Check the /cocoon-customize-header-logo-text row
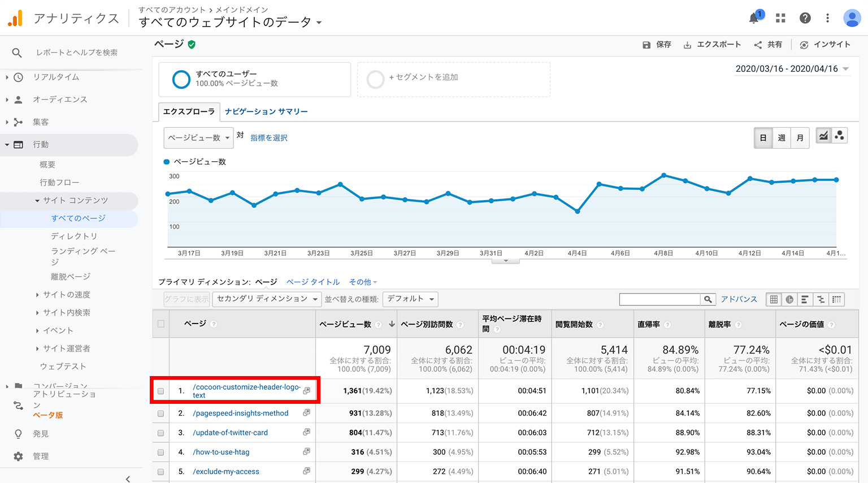Viewport: 868px width, 483px height. 161,391
